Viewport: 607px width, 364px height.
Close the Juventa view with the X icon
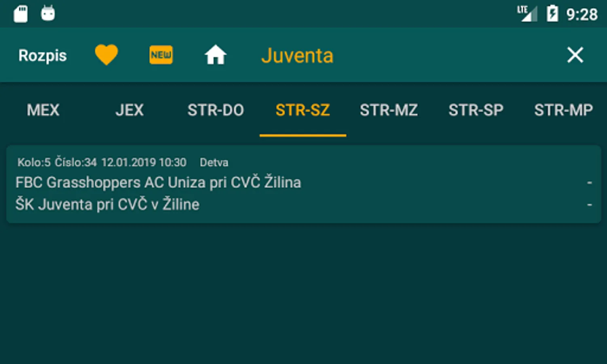tap(575, 55)
